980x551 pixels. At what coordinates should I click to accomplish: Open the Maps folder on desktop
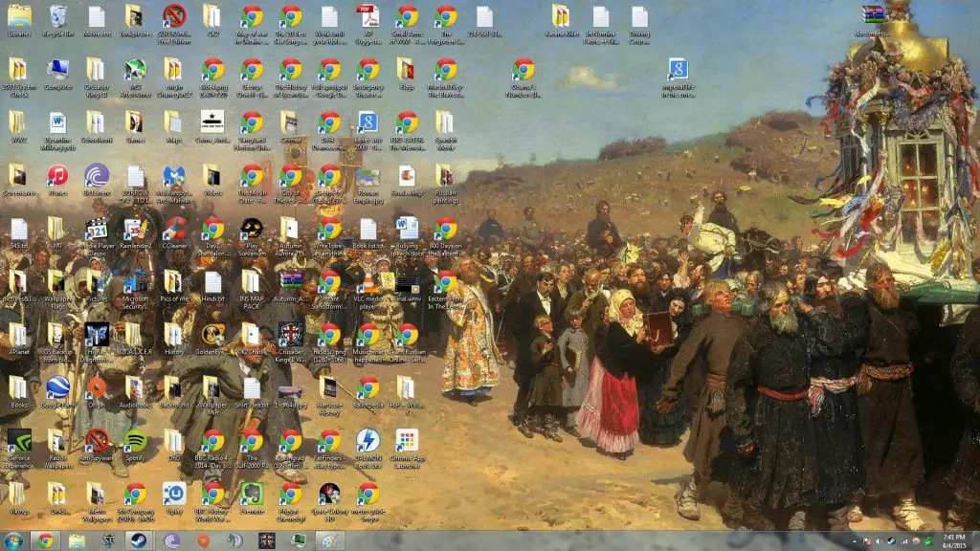pos(174,127)
